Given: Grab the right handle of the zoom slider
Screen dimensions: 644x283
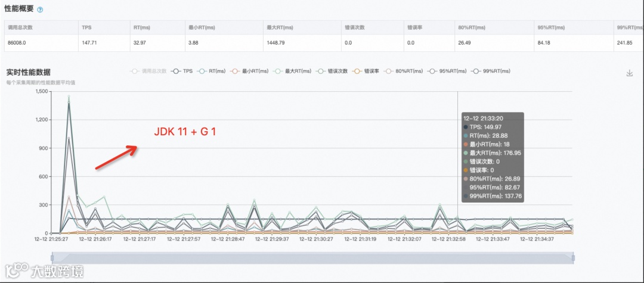Looking at the screenshot, I should click(573, 257).
